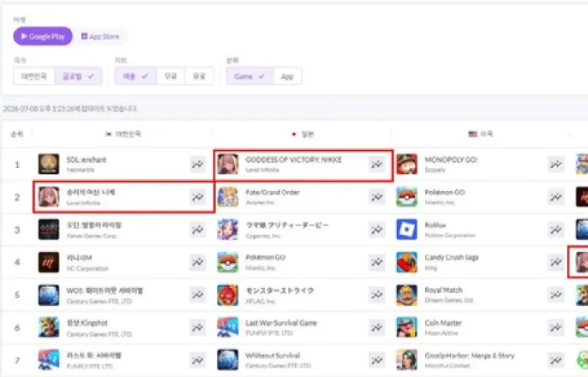Click the 미국 column header
Image resolution: width=588 pixels, height=377 pixels.
481,134
